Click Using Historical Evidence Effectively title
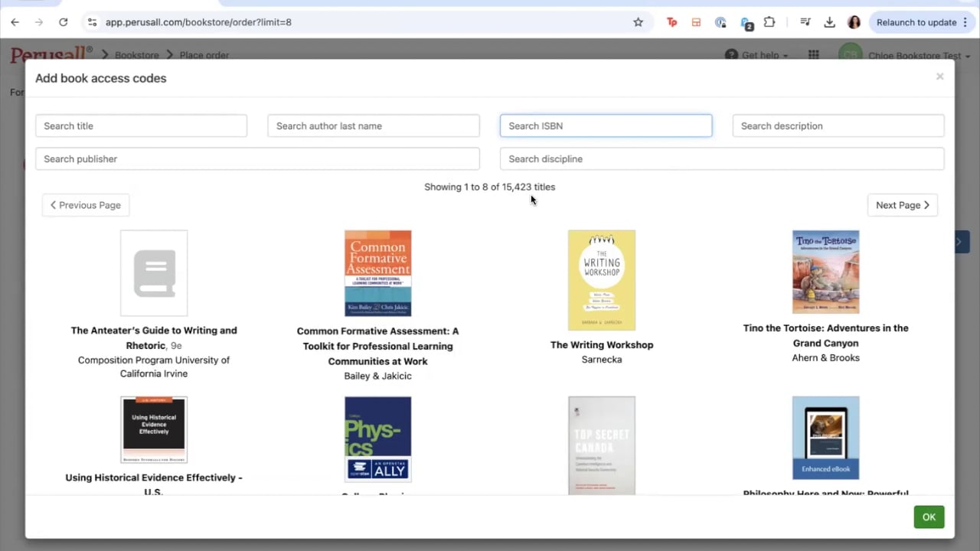 point(154,484)
